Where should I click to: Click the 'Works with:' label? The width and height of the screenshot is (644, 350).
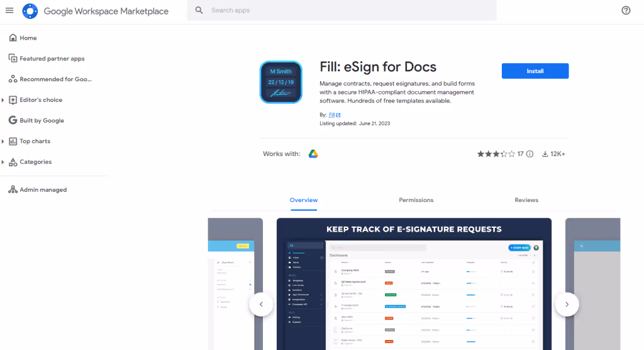pos(281,154)
